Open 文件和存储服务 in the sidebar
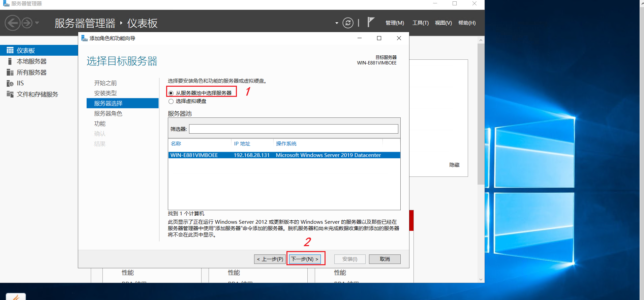 point(37,94)
